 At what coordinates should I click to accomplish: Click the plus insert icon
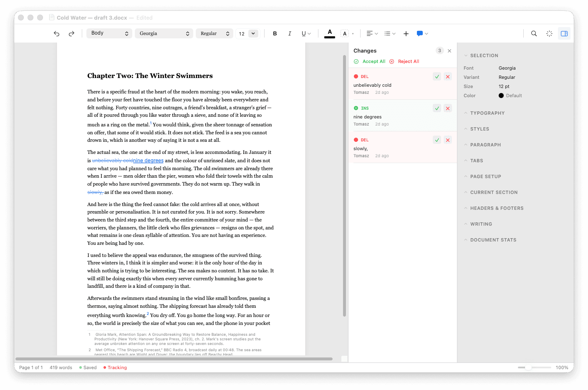(x=406, y=34)
